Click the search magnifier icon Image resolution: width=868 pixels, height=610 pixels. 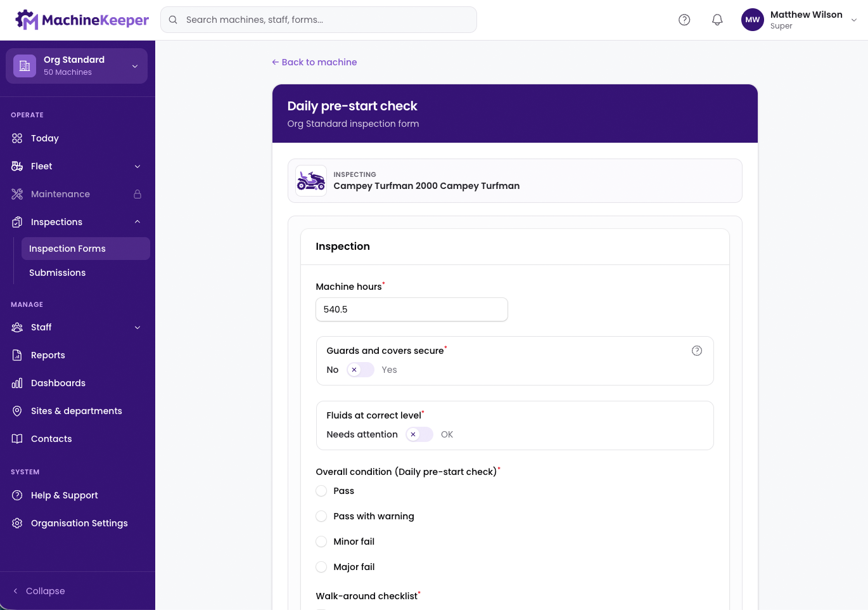tap(173, 20)
